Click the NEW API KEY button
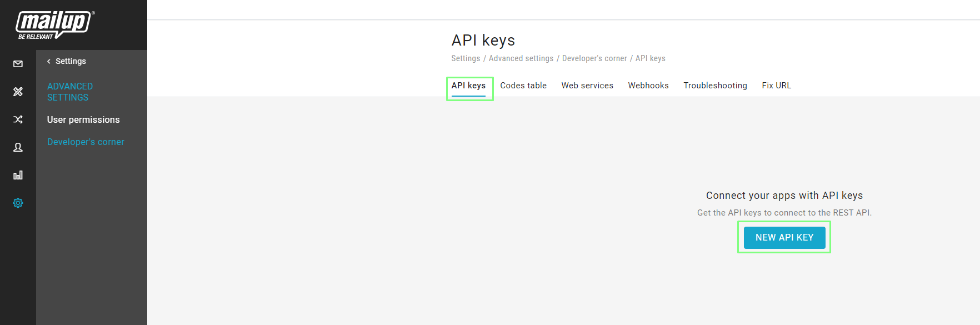Image resolution: width=980 pixels, height=325 pixels. (x=784, y=237)
